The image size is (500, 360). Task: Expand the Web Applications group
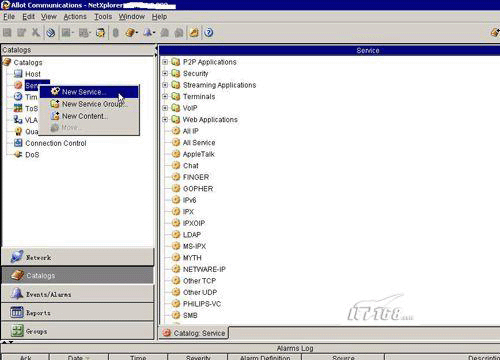[x=165, y=119]
